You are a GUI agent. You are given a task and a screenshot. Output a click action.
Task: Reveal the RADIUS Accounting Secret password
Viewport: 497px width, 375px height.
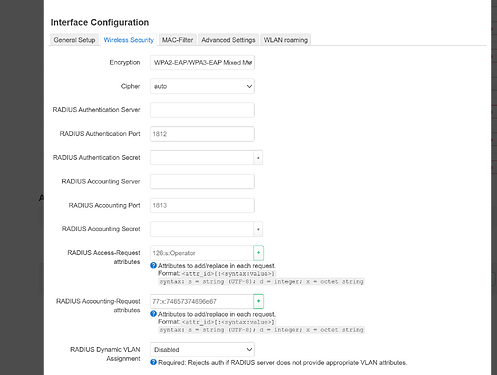[x=258, y=229]
